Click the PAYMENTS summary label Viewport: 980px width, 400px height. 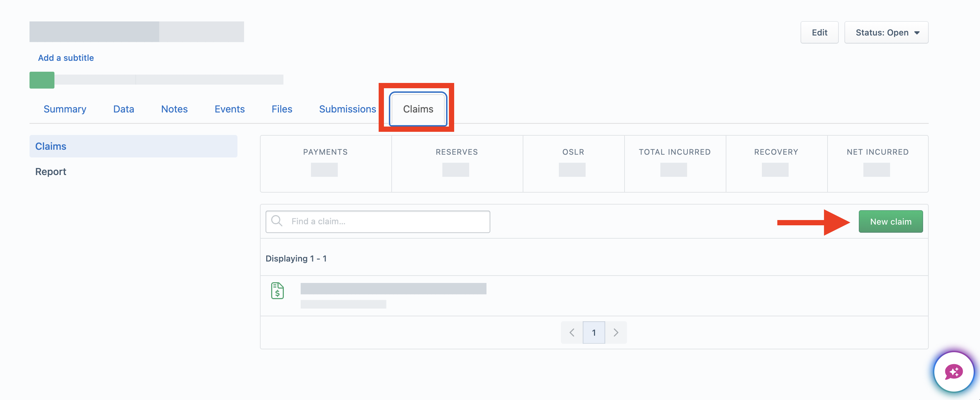[x=325, y=152]
